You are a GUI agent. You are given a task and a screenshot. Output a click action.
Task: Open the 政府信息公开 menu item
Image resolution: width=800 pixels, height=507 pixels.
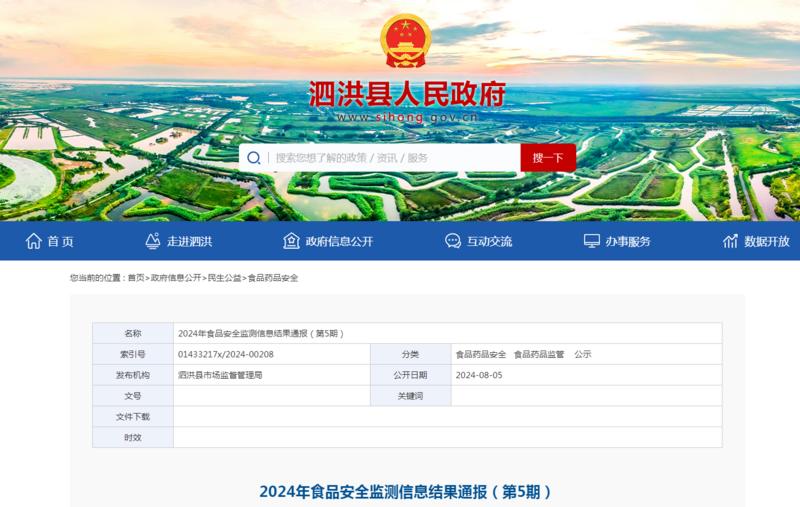coord(339,241)
